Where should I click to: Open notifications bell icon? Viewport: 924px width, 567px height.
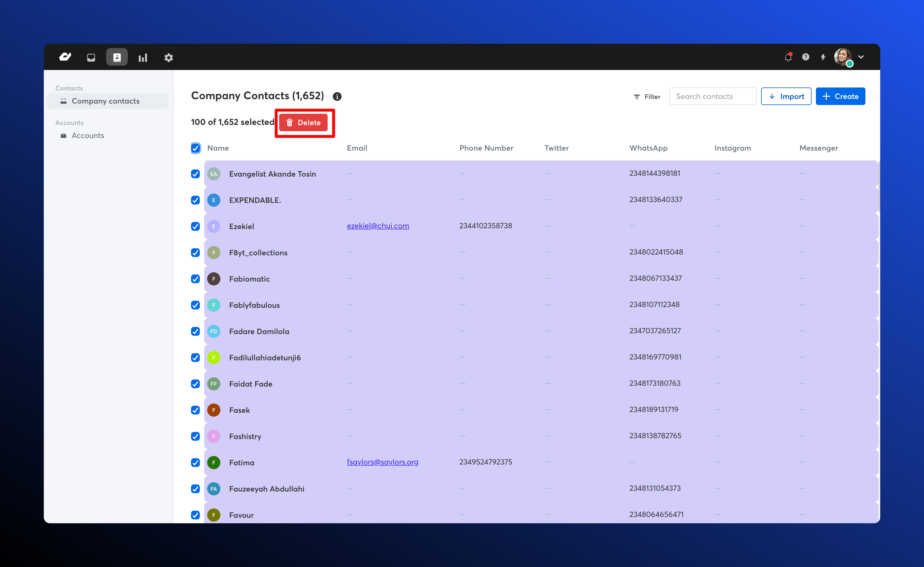point(788,57)
